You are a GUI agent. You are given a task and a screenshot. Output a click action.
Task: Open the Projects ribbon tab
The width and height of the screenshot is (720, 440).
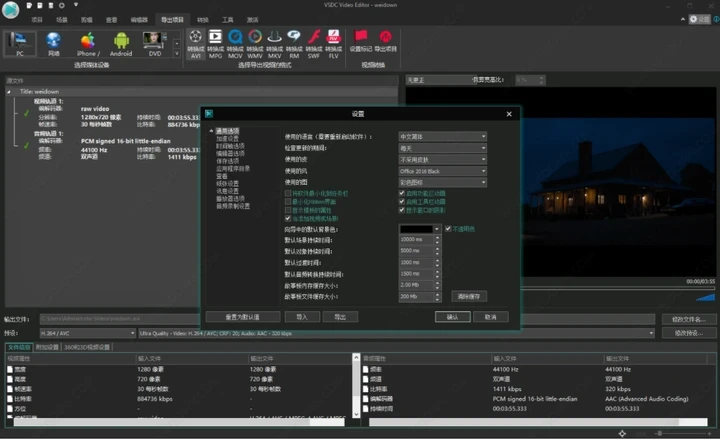(37, 20)
